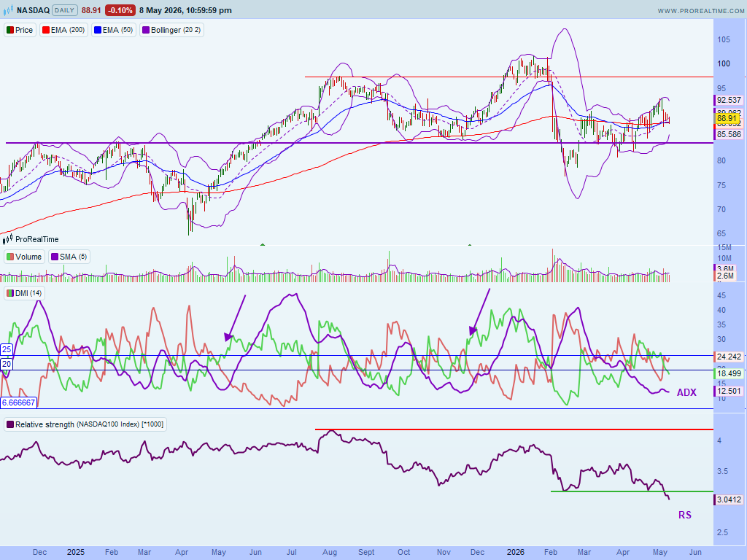Click the Relative strength dark purple icon
747x560 pixels.
click(9, 424)
